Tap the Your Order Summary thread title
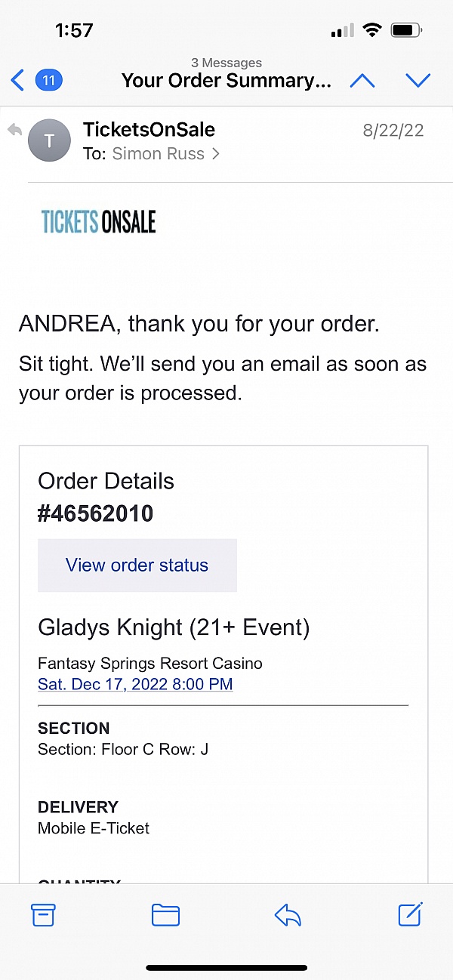The width and height of the screenshot is (453, 980). click(226, 81)
